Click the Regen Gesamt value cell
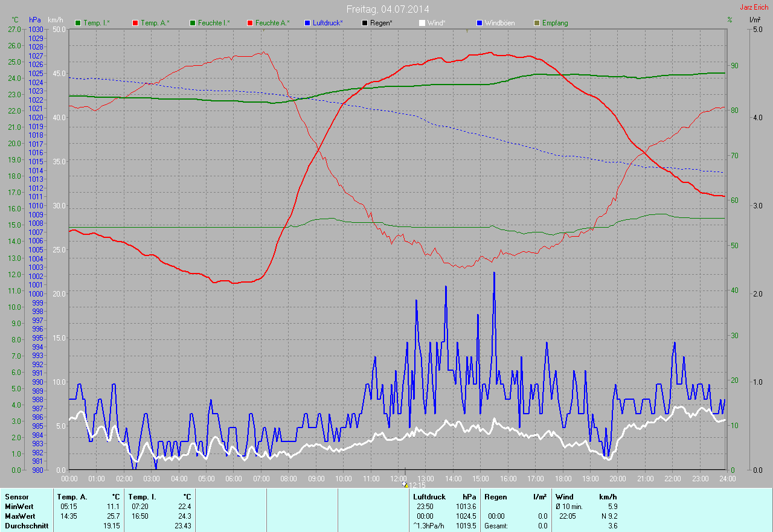Screen dimensions: 773x532 point(542,526)
